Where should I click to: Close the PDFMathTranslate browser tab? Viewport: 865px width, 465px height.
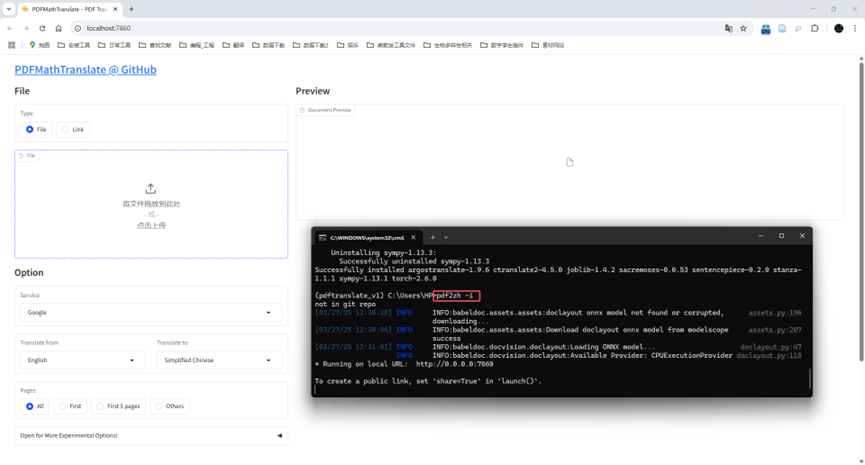(x=115, y=9)
